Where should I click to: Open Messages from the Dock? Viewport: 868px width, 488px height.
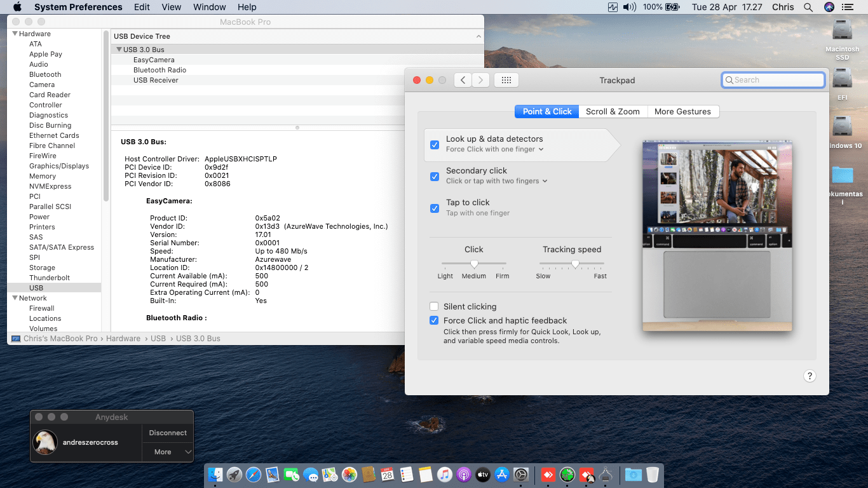pyautogui.click(x=311, y=474)
